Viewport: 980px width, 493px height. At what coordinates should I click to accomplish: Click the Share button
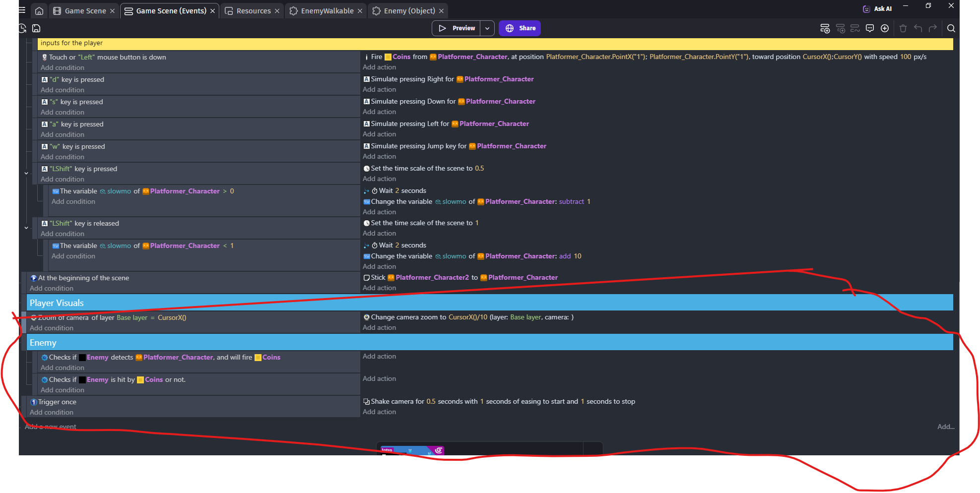click(x=520, y=28)
